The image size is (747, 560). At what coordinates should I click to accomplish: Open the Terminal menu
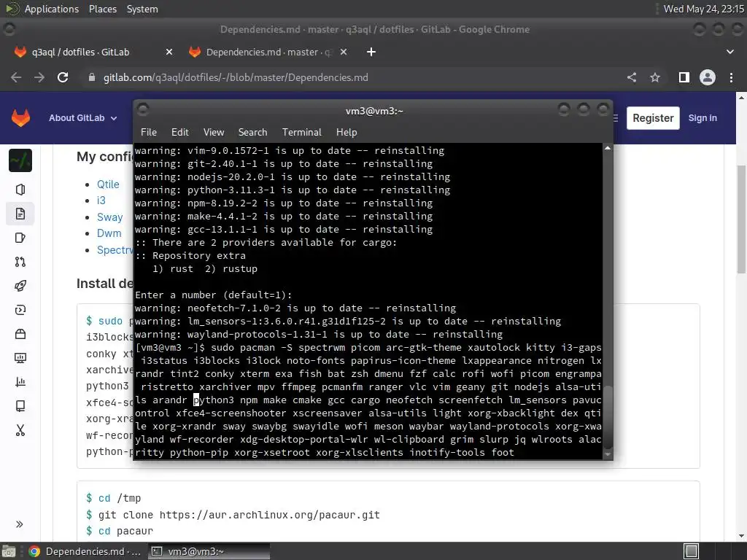[x=301, y=133]
